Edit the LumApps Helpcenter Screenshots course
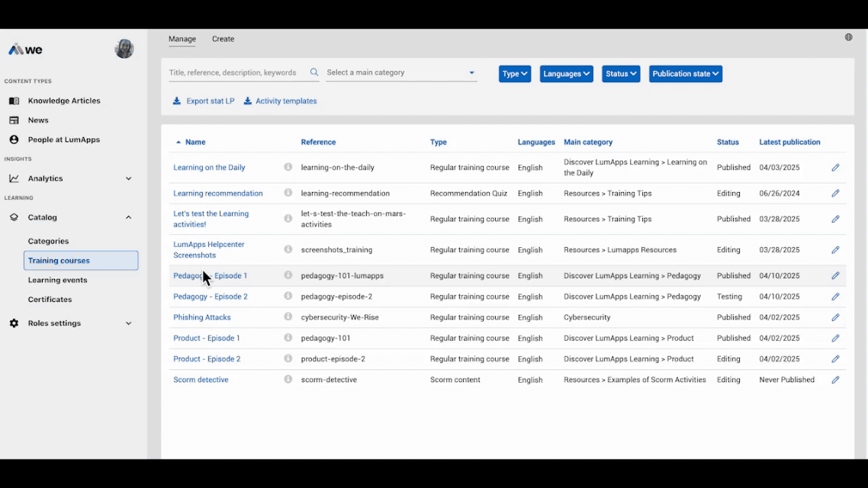Screen dimensions: 868x488 [835, 249]
